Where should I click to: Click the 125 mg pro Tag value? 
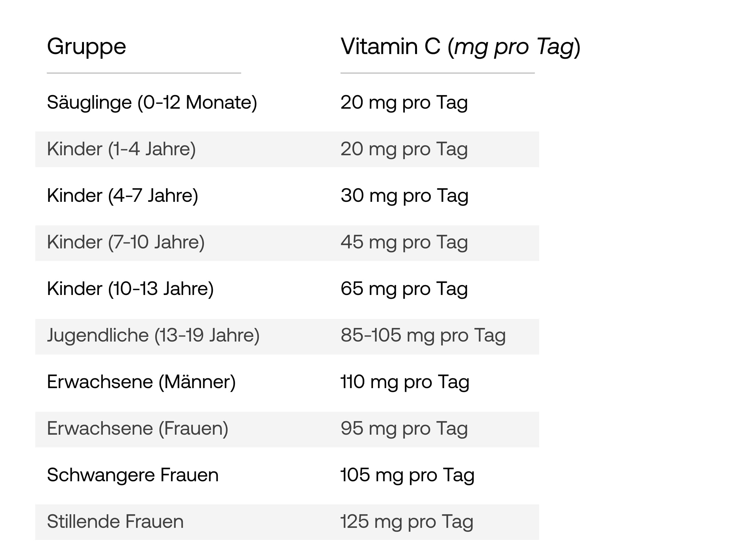(407, 522)
